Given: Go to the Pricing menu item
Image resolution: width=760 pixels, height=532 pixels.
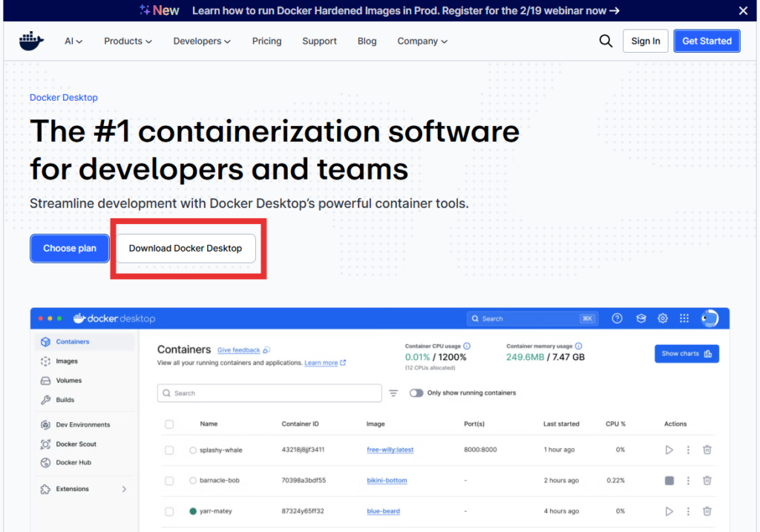Looking at the screenshot, I should pos(266,41).
